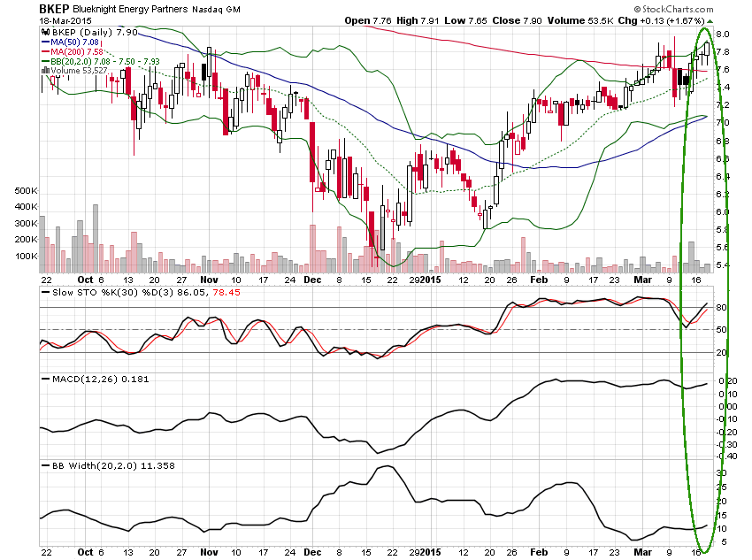
Task: Click the Feb label on price panel date axis
Action: [539, 280]
